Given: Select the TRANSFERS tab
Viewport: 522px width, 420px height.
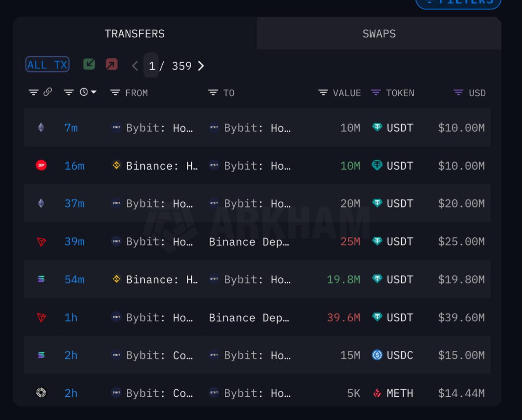Looking at the screenshot, I should (135, 33).
